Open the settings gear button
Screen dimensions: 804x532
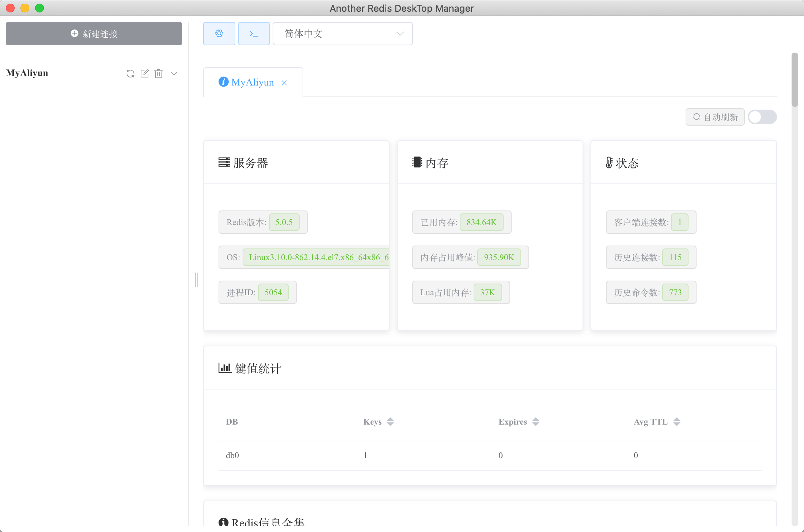pyautogui.click(x=219, y=34)
